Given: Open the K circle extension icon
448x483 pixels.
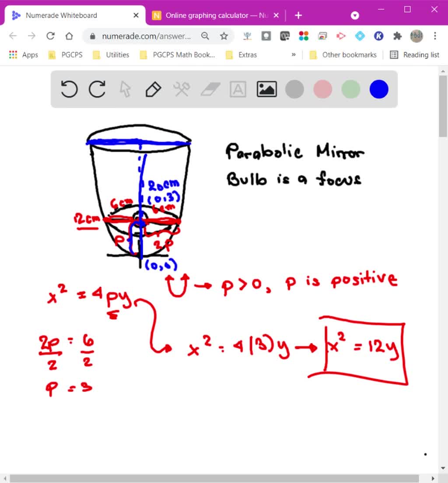Looking at the screenshot, I should (379, 36).
